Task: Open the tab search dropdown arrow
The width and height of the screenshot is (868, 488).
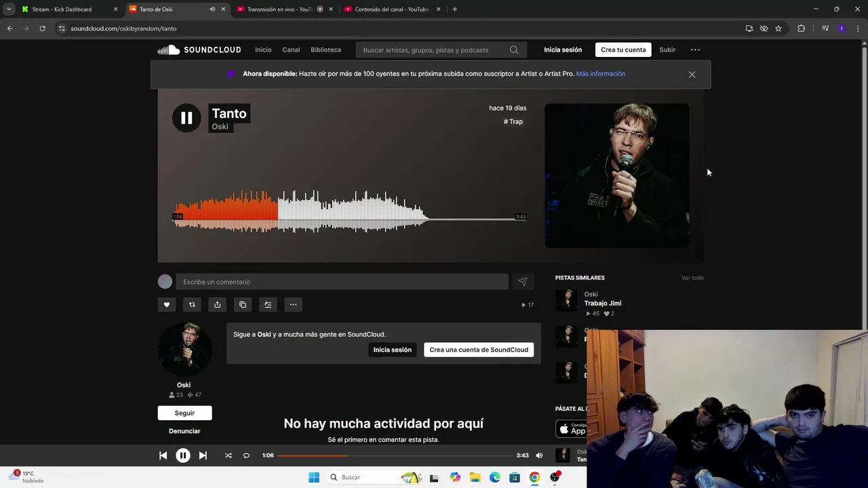Action: pyautogui.click(x=9, y=9)
